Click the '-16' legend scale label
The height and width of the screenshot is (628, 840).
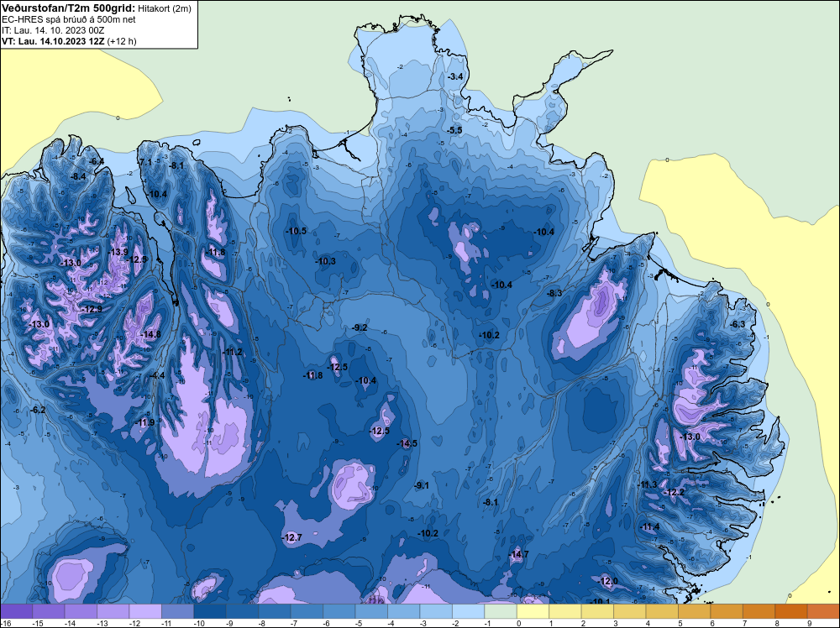tap(6, 623)
